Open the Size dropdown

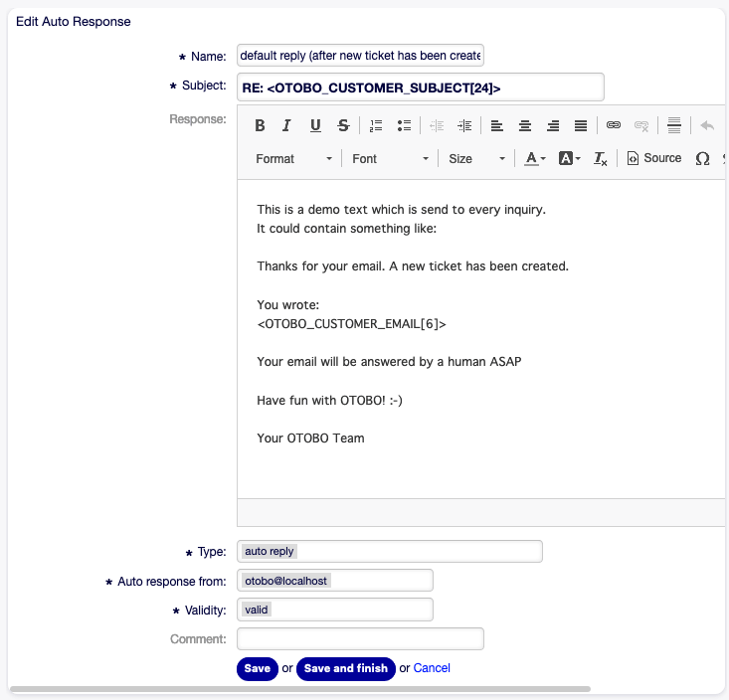point(476,159)
